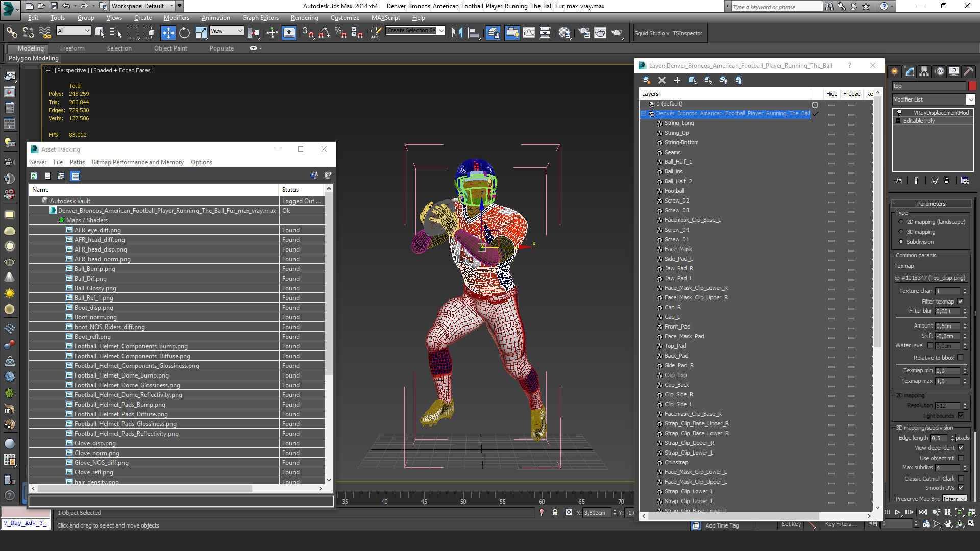Viewport: 980px width, 551px height.
Task: Open the Select by Name dialog
Action: (x=116, y=33)
